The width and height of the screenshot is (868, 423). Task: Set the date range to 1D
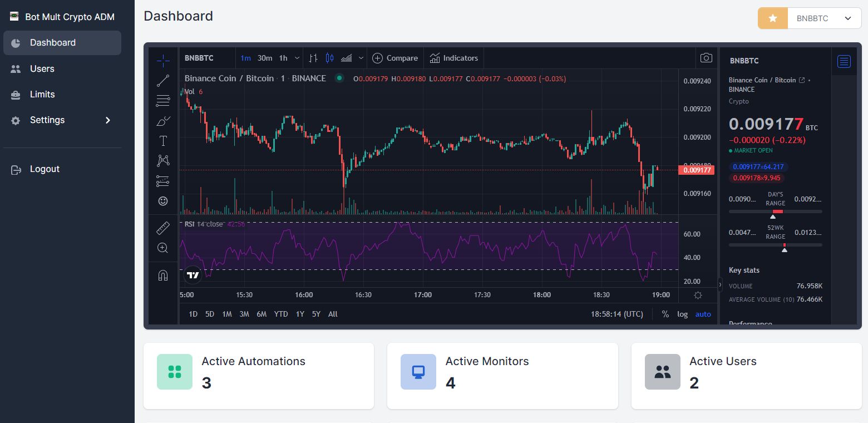193,314
